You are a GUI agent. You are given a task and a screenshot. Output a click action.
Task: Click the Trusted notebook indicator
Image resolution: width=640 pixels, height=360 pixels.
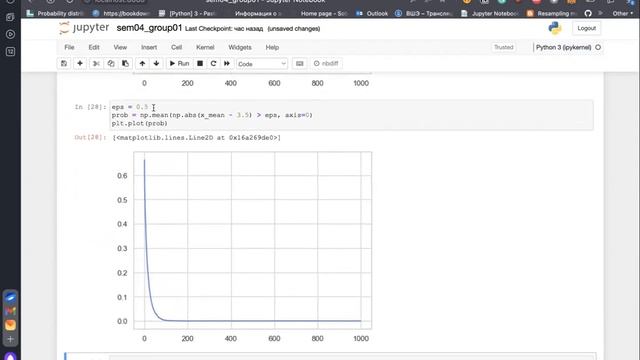(x=504, y=47)
